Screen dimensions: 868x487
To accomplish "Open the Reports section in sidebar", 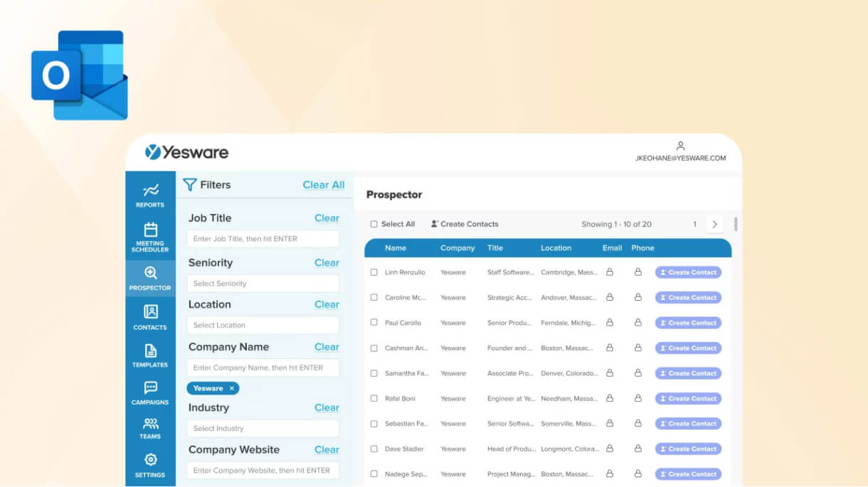I will [149, 196].
